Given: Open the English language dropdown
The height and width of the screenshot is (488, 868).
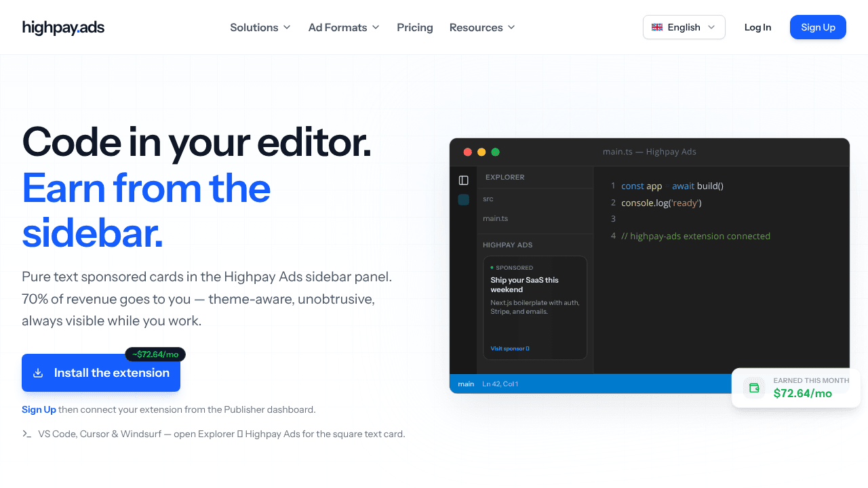Looking at the screenshot, I should click(684, 27).
